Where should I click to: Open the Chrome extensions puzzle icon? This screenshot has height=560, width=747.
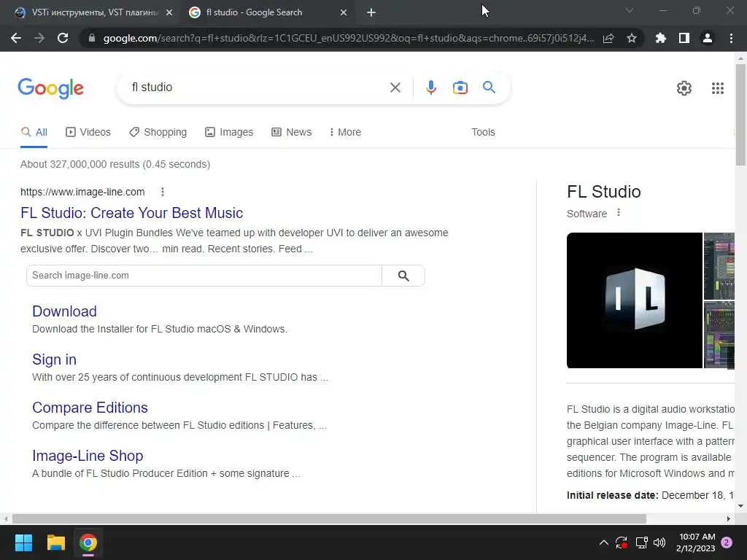click(661, 38)
